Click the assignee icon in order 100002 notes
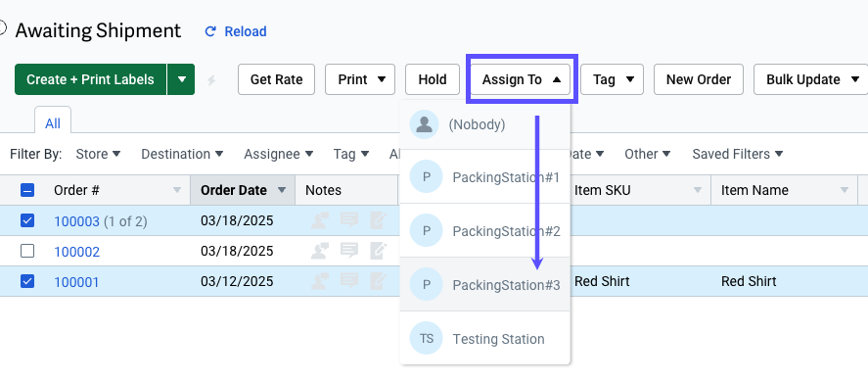 319,251
